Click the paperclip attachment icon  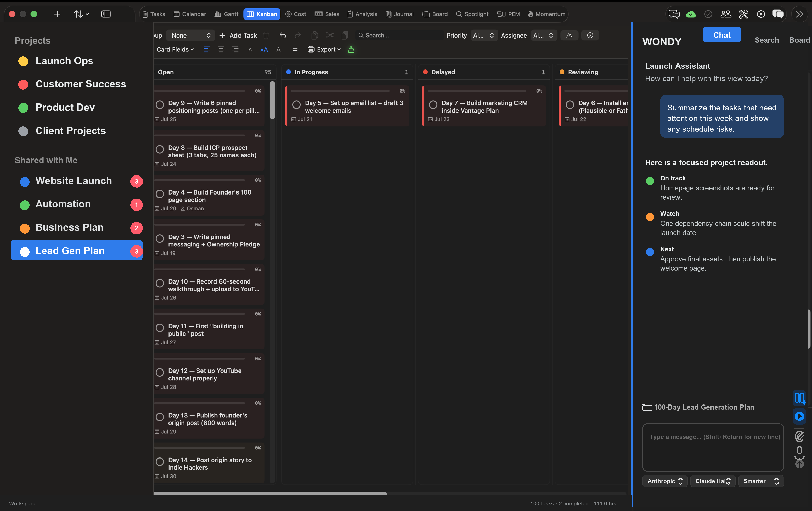(799, 436)
